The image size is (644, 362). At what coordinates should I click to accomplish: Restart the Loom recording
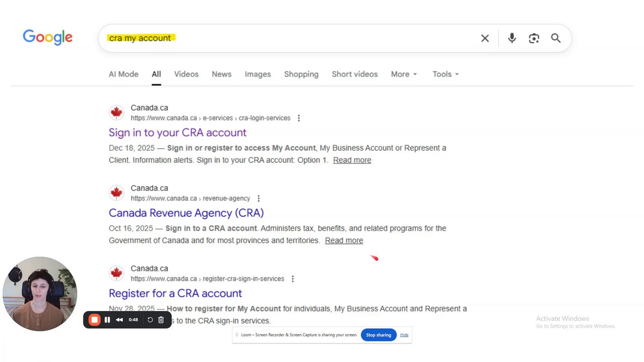click(150, 320)
